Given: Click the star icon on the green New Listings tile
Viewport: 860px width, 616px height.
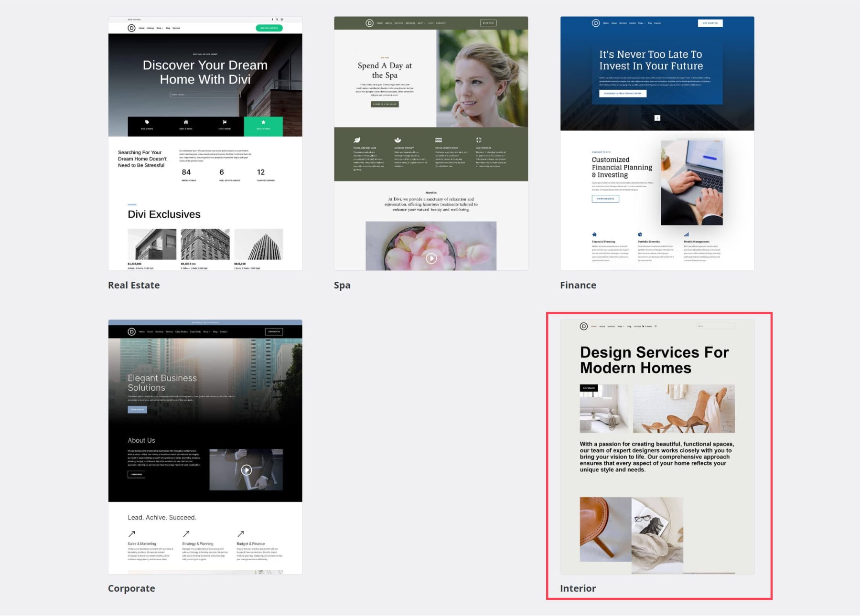Looking at the screenshot, I should pyautogui.click(x=263, y=122).
